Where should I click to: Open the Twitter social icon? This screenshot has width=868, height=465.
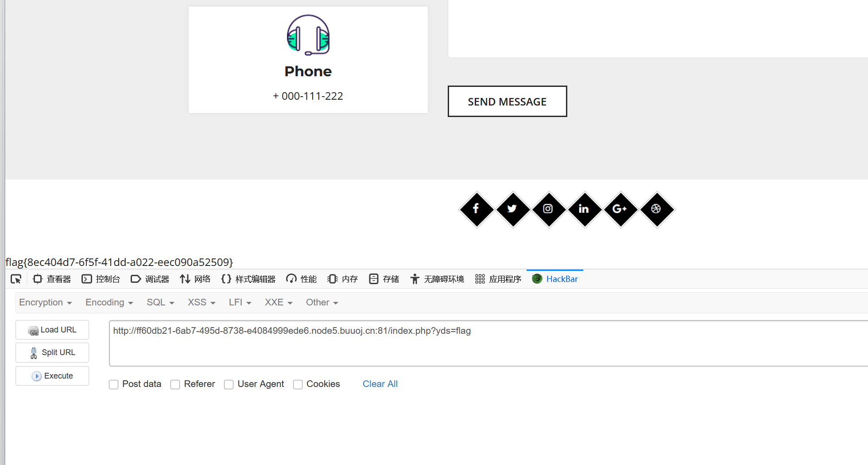[x=513, y=209]
